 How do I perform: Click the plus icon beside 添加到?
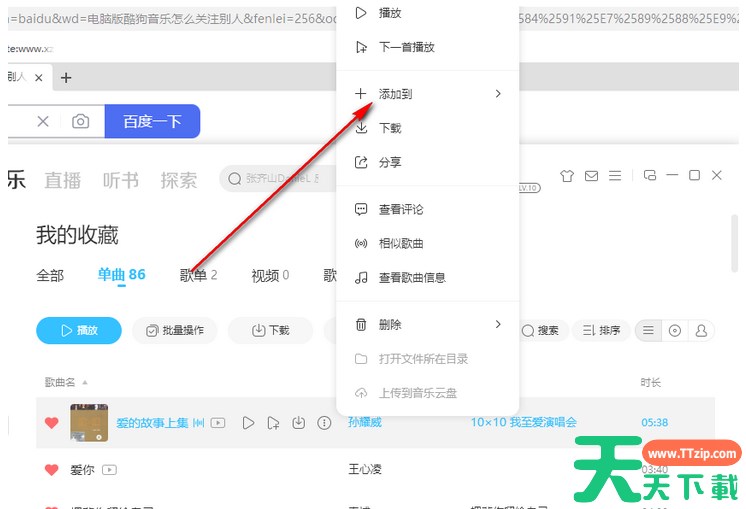pos(361,94)
